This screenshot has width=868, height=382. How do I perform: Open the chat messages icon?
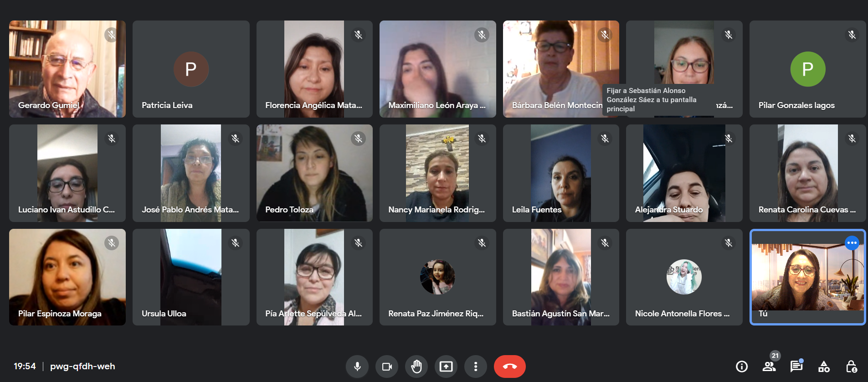(796, 367)
